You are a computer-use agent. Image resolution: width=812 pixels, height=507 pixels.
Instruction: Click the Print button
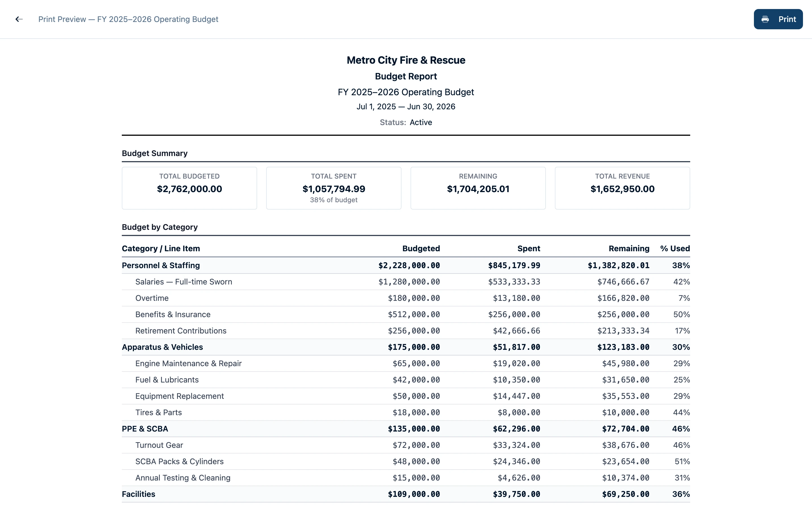tap(778, 19)
